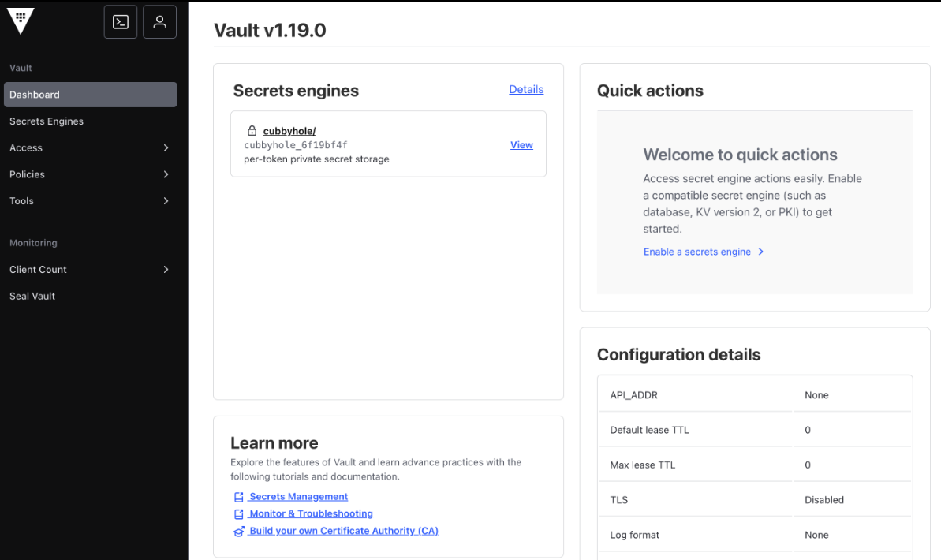Click the Monitoring section label in sidebar

coord(33,242)
